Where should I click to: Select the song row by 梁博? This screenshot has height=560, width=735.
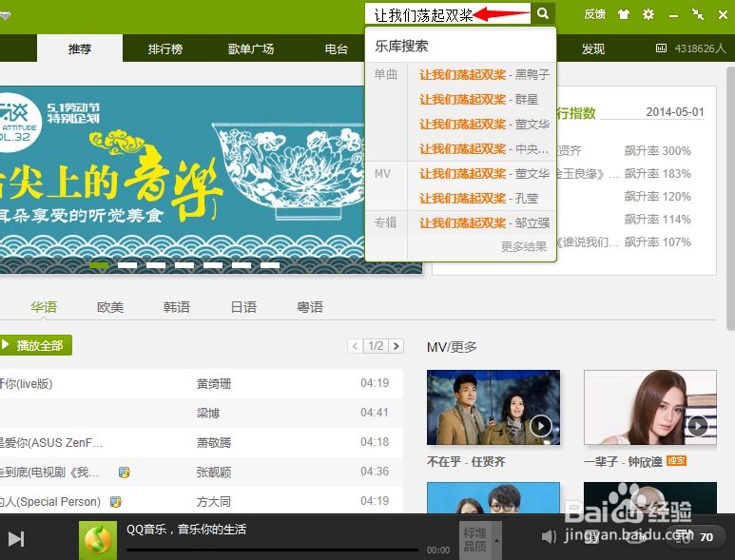tap(202, 414)
